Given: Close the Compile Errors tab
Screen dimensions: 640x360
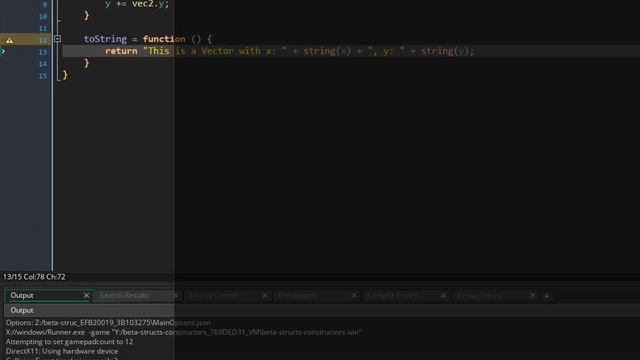Looking at the screenshot, I should click(x=443, y=295).
